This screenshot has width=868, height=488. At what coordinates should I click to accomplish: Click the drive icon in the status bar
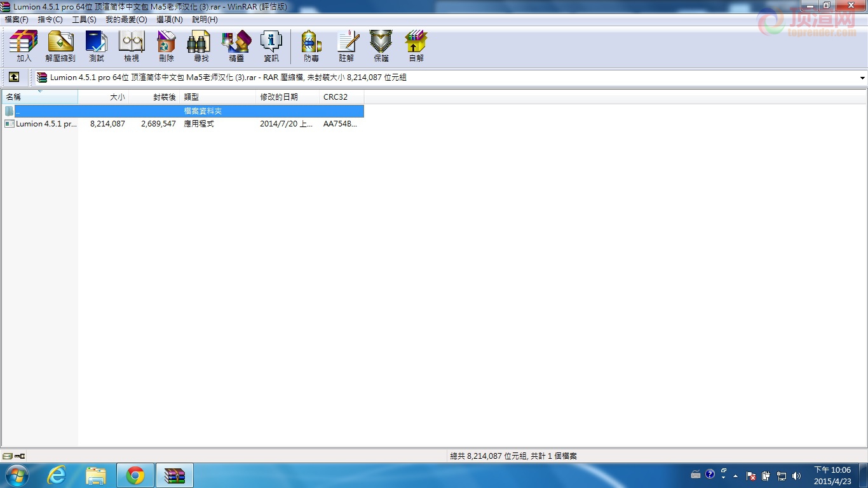tap(7, 456)
